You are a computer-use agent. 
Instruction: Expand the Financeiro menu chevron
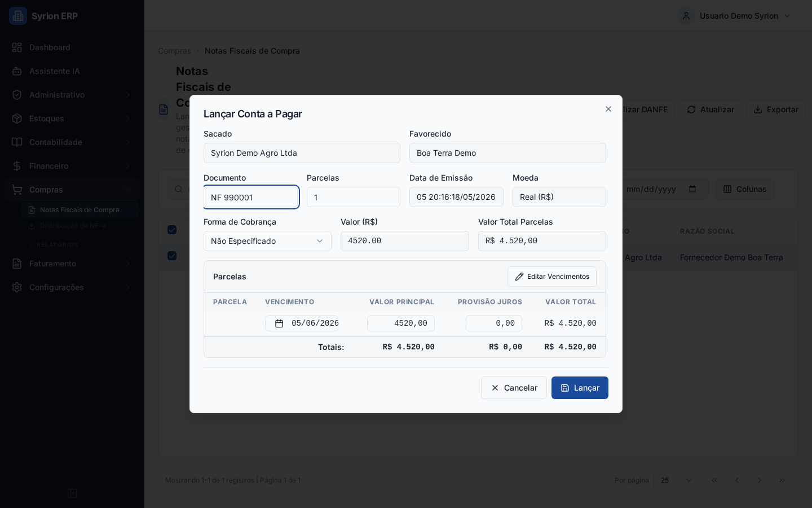pyautogui.click(x=128, y=166)
